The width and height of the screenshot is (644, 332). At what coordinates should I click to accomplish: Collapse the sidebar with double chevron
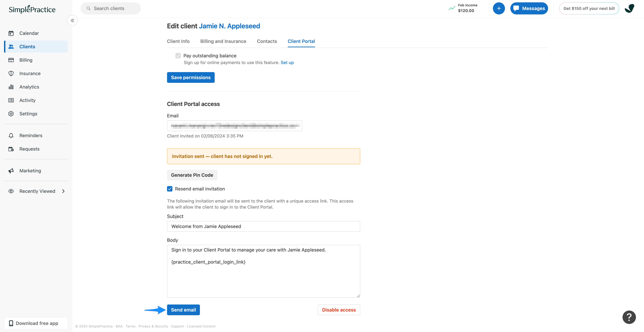[72, 20]
